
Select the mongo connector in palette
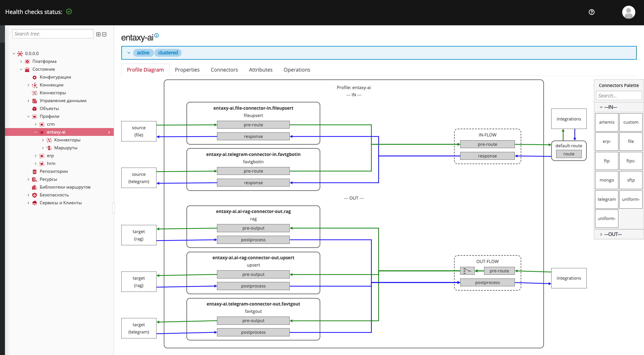tap(606, 180)
